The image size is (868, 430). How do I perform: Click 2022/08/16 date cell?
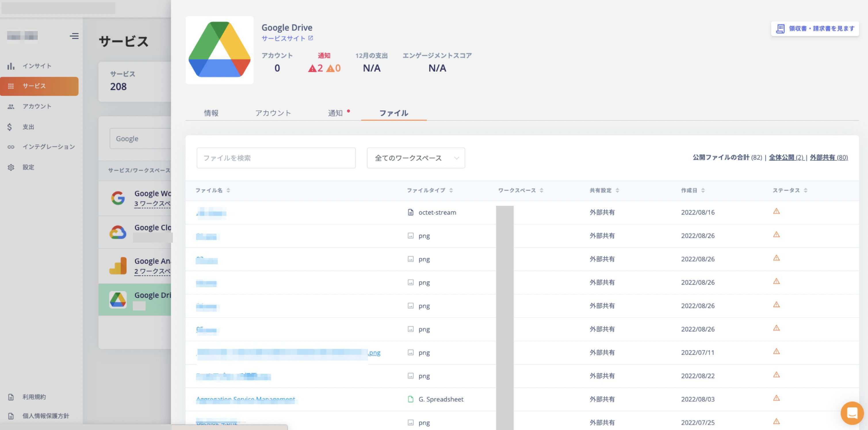tap(698, 212)
